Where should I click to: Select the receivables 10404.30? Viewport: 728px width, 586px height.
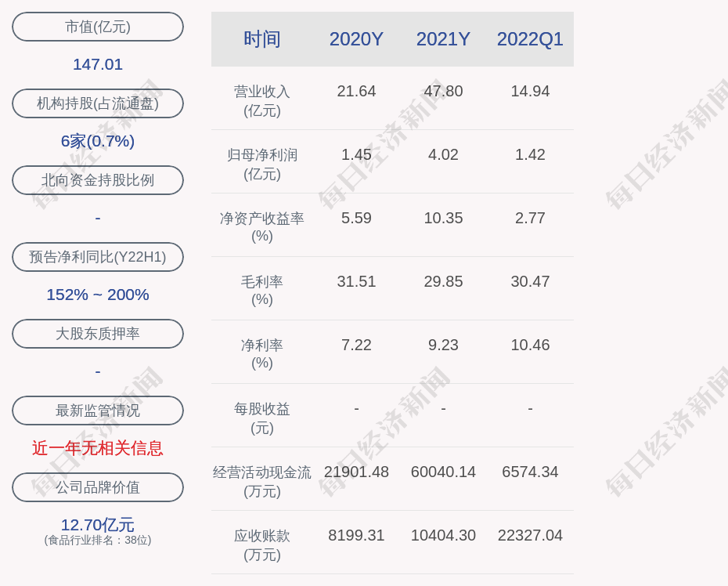[443, 535]
